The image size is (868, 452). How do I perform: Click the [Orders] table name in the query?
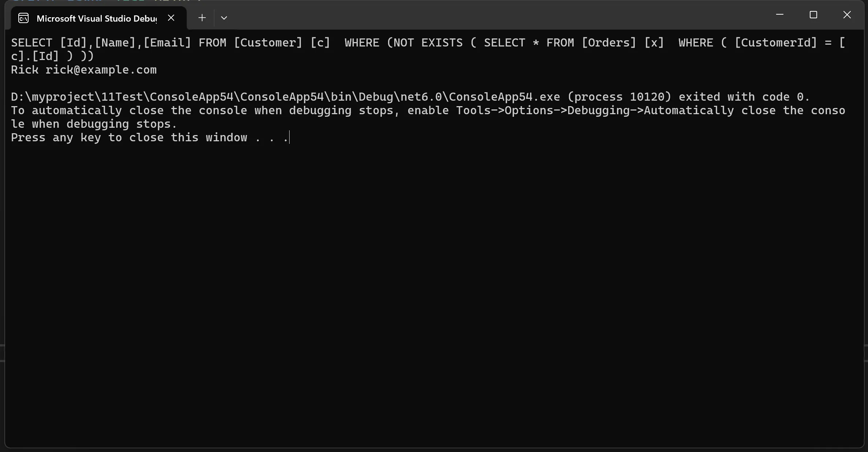609,43
